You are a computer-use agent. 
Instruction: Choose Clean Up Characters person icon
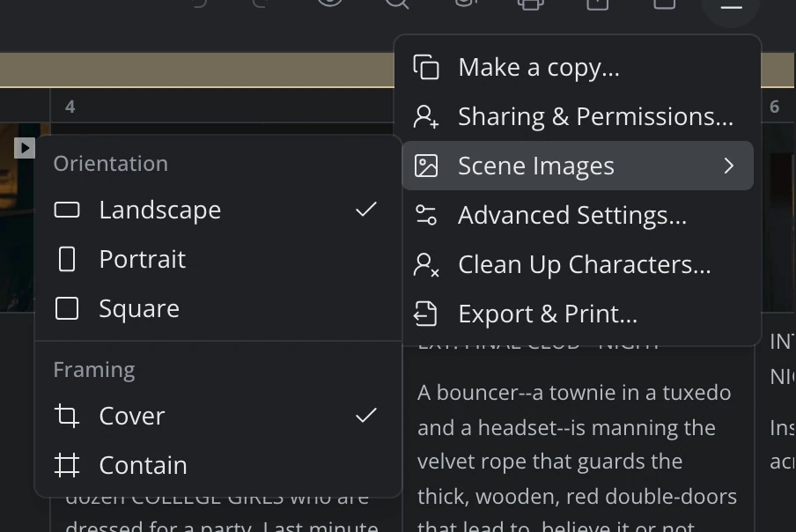coord(426,264)
